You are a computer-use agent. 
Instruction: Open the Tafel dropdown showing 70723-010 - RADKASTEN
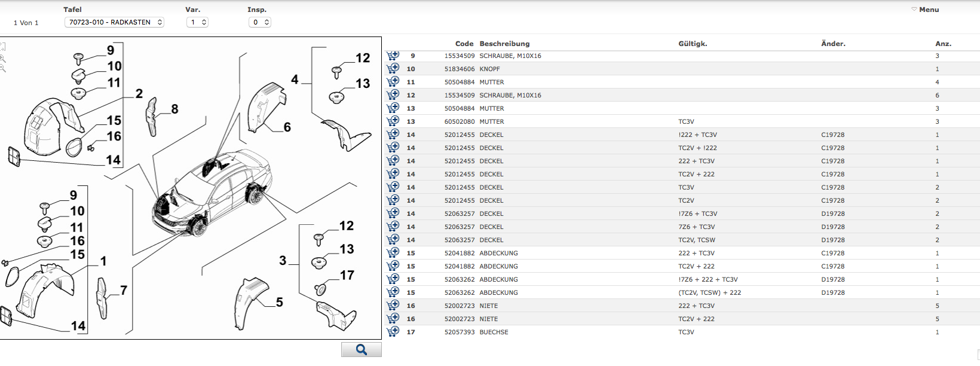pos(114,22)
